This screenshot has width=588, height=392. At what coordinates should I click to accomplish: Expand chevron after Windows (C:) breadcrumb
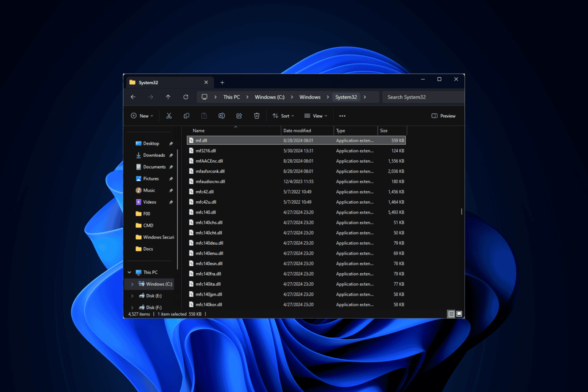click(292, 97)
